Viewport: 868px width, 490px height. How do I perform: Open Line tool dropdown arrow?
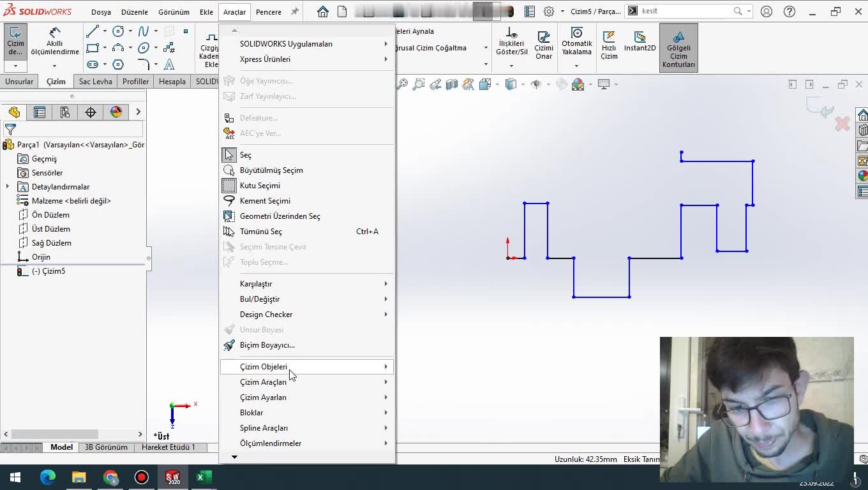tap(105, 31)
